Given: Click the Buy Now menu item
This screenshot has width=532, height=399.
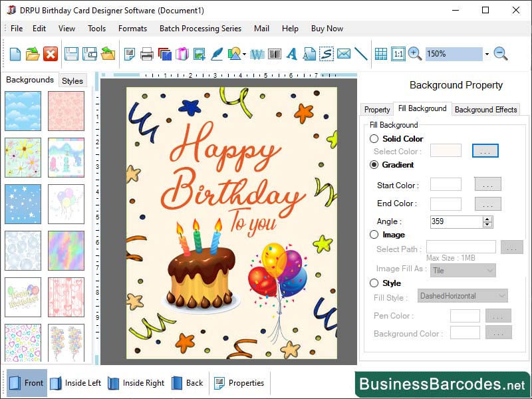Looking at the screenshot, I should [327, 29].
